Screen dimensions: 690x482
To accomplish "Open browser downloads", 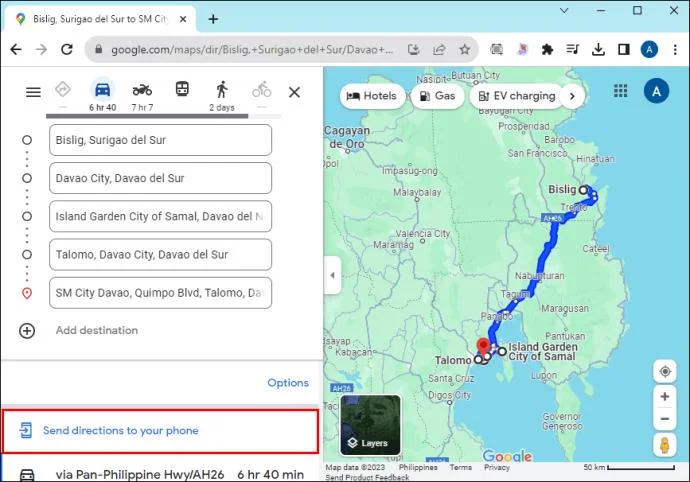I will [598, 49].
